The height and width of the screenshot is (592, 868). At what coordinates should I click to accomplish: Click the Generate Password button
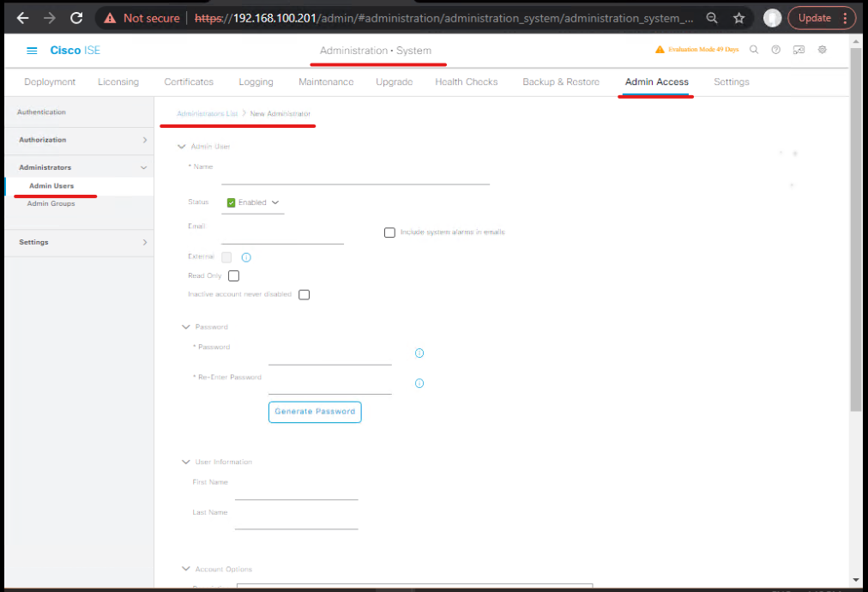coord(315,412)
